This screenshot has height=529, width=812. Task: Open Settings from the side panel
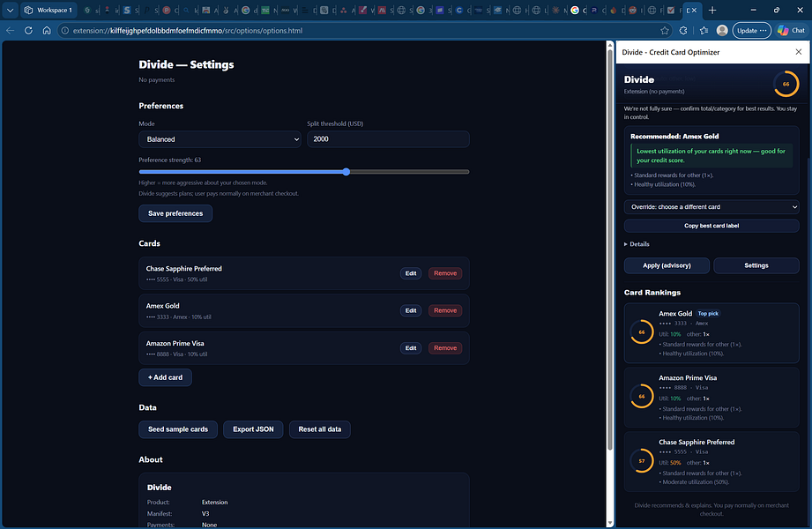tap(756, 265)
